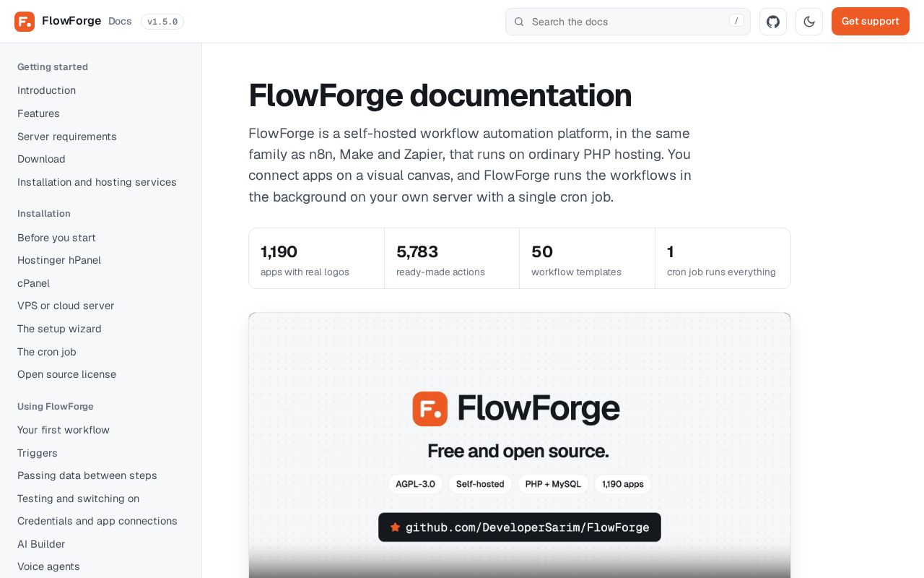Open Server requirements in sidebar
Screen dimensions: 924x578
tap(67, 137)
